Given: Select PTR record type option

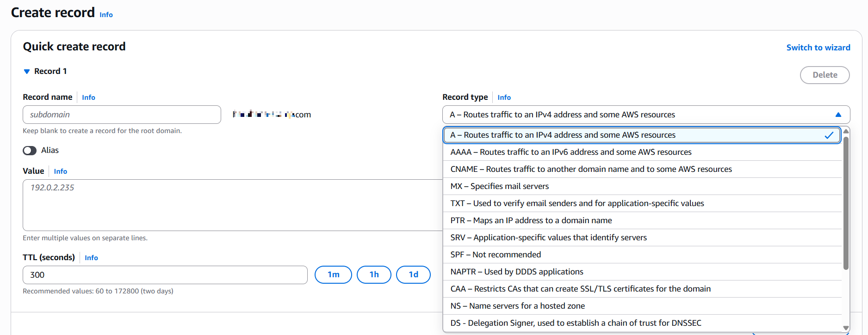Looking at the screenshot, I should 642,220.
